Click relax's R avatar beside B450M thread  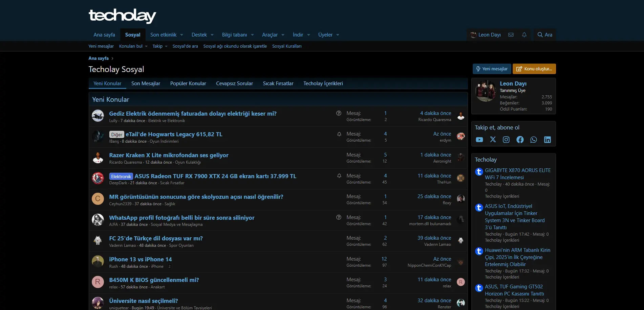coord(98,282)
